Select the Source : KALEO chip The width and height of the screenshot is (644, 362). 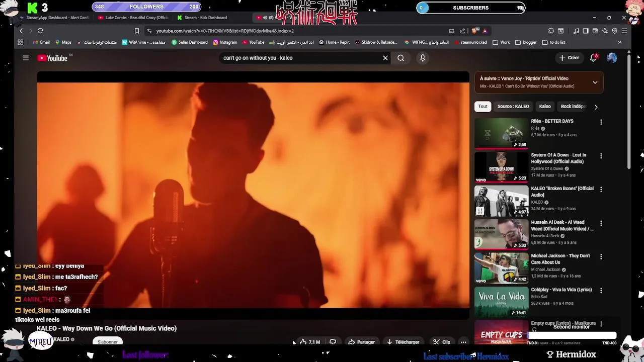tap(513, 107)
